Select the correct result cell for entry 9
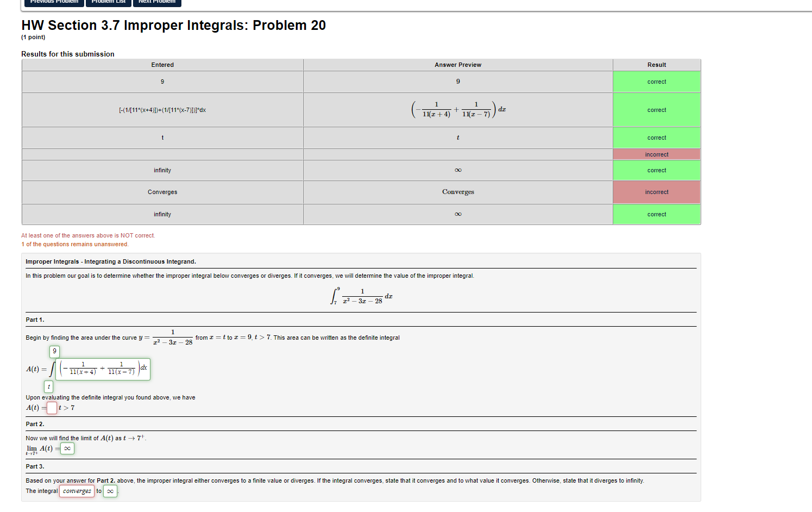The image size is (812, 512). (x=656, y=82)
